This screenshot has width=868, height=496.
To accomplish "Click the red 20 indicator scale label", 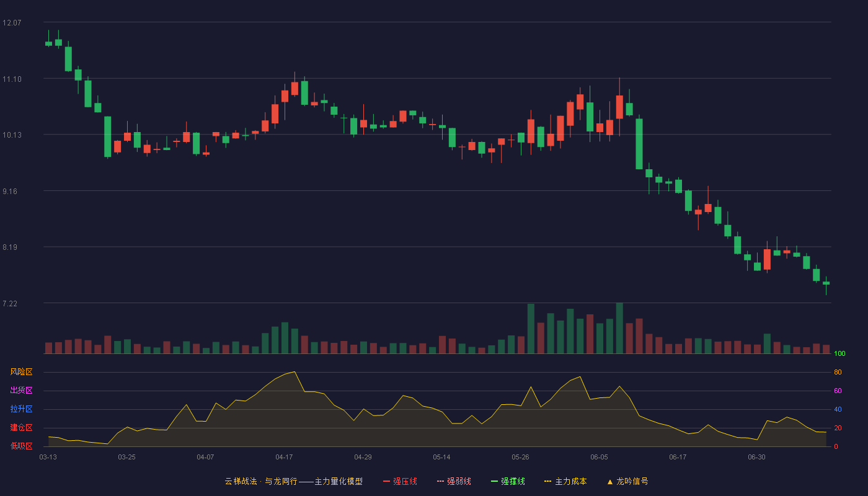I will [838, 428].
